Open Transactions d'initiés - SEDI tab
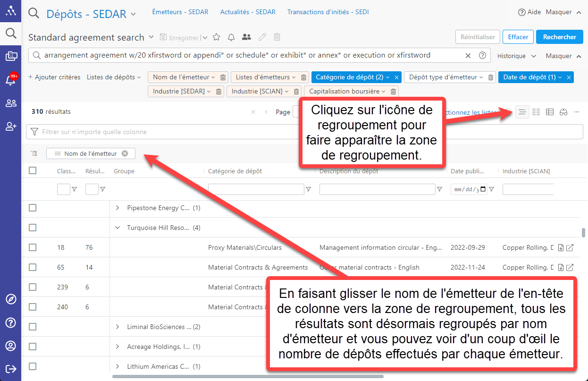Viewport: 588px width, 381px height. click(x=328, y=12)
